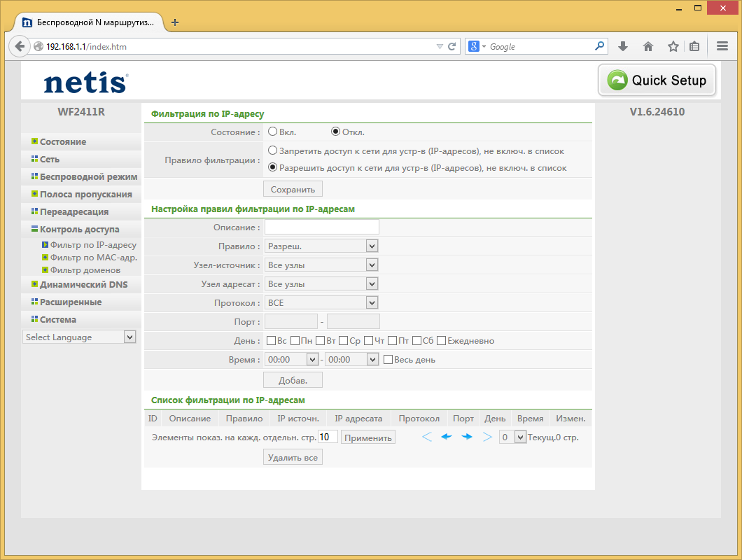Check the Вт day checkbox
742x560 pixels.
click(x=321, y=340)
